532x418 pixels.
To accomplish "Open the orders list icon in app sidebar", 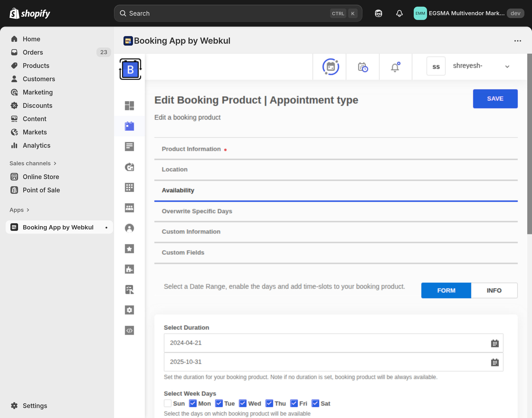I will pyautogui.click(x=129, y=146).
